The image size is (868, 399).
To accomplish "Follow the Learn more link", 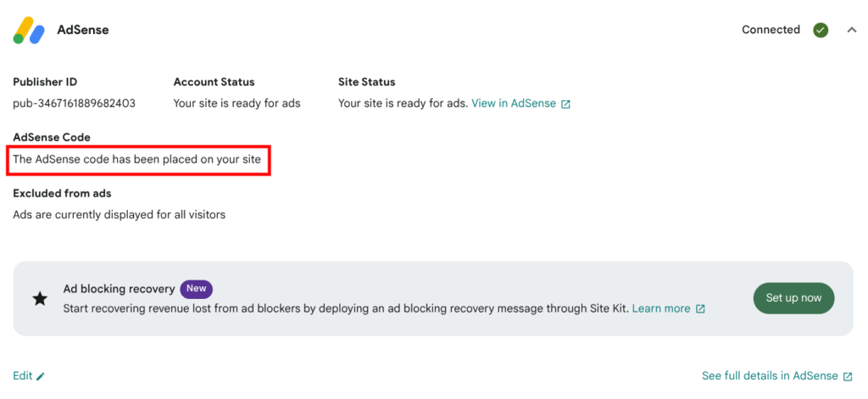I will 661,308.
